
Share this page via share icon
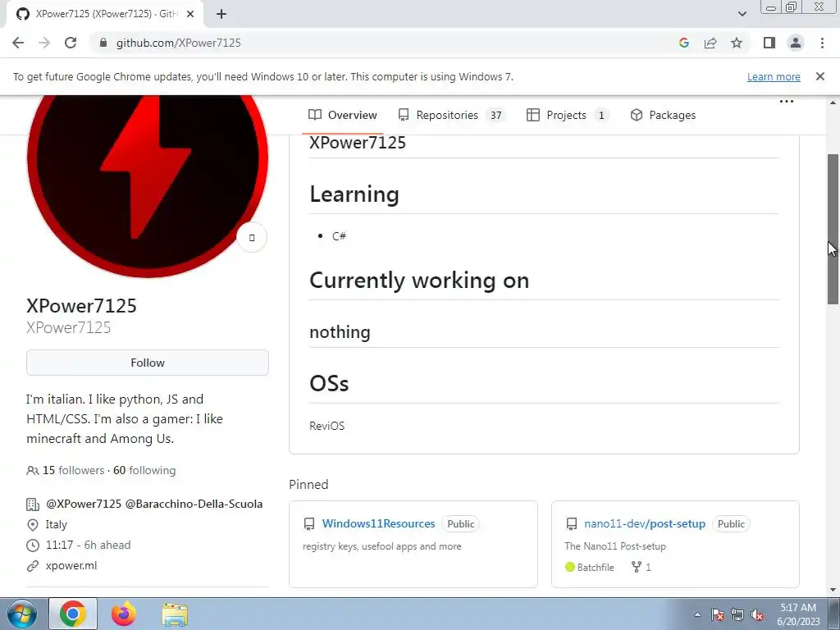[x=710, y=43]
